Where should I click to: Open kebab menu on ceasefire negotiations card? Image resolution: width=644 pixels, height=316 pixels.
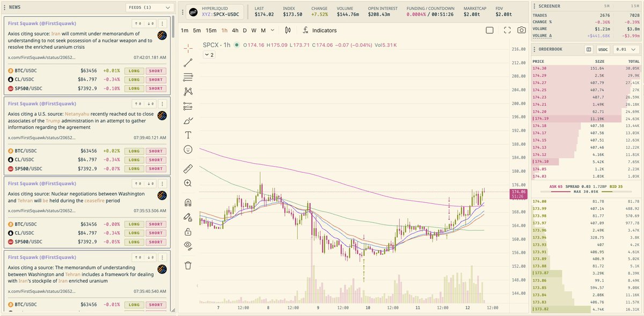pyautogui.click(x=163, y=183)
